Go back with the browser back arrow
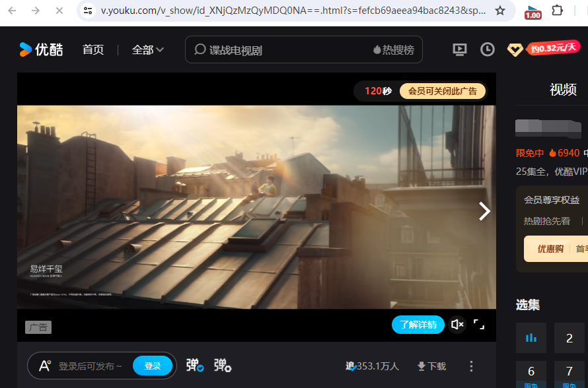The width and height of the screenshot is (588, 388). pos(12,11)
